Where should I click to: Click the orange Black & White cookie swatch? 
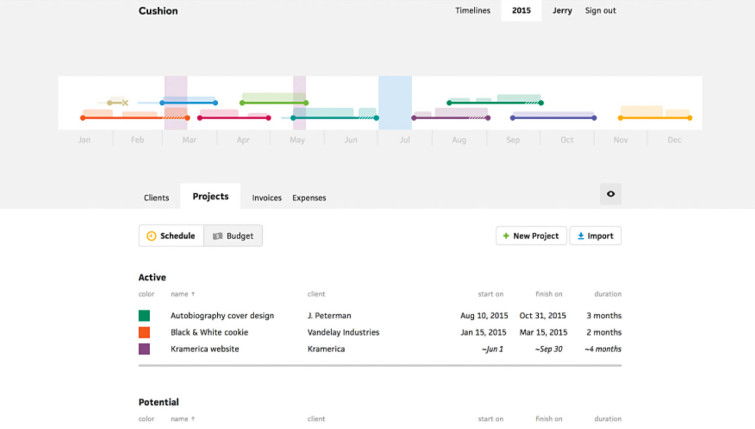(x=144, y=332)
